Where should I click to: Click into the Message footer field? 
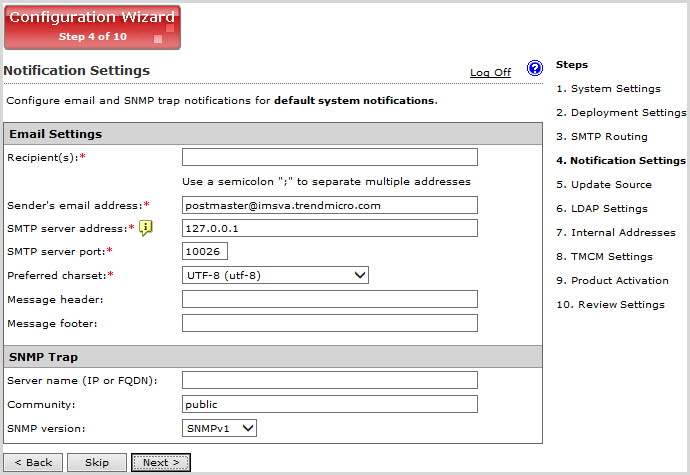click(x=330, y=323)
